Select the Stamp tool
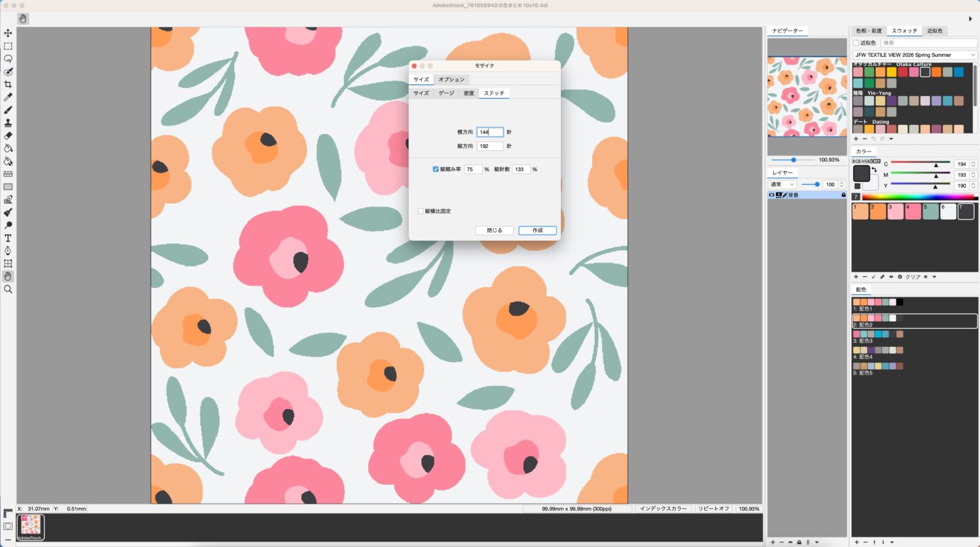The image size is (980, 547). [8, 123]
